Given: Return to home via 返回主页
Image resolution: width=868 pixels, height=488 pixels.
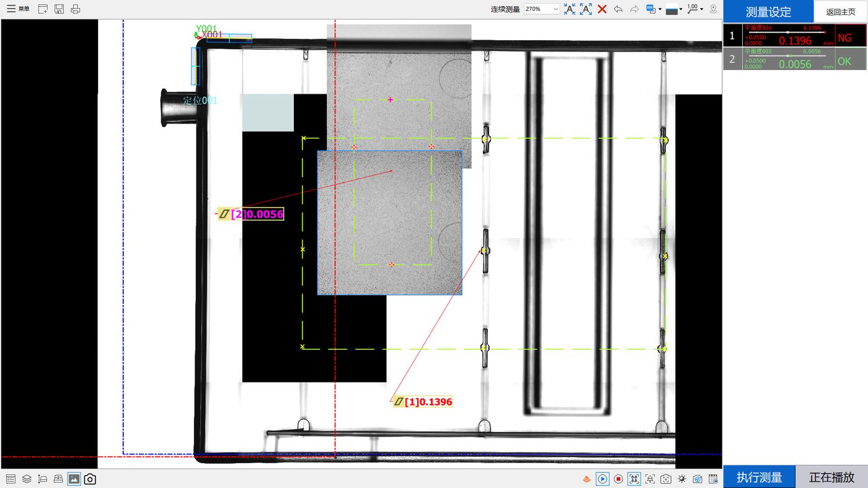Looking at the screenshot, I should point(841,12).
